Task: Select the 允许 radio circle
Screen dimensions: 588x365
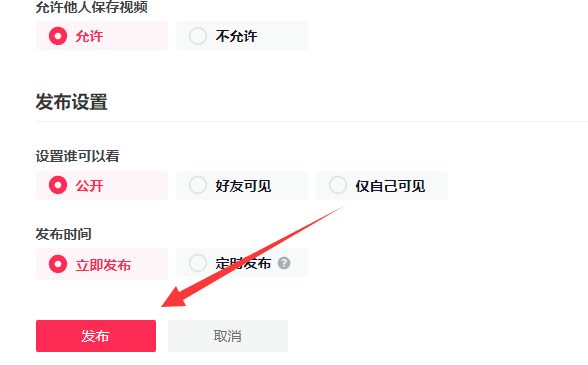Action: 58,36
